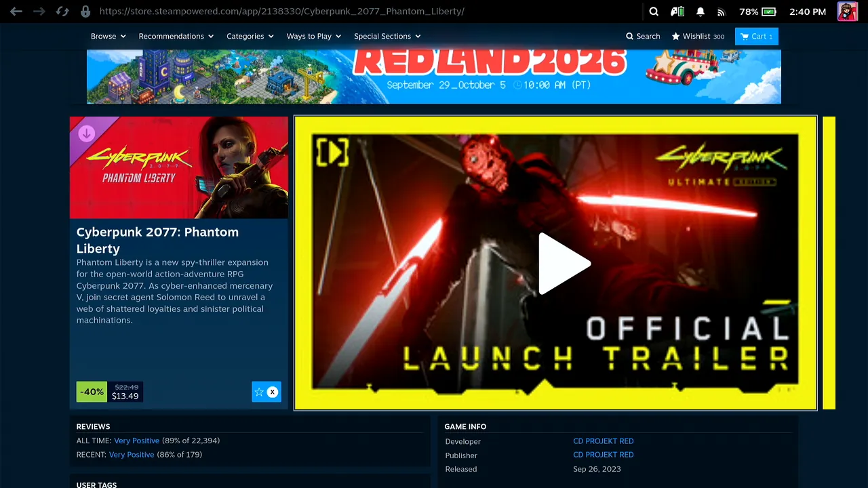Screen dimensions: 868x488
Task: Click the yellow trailer logo icon
Action: (332, 152)
